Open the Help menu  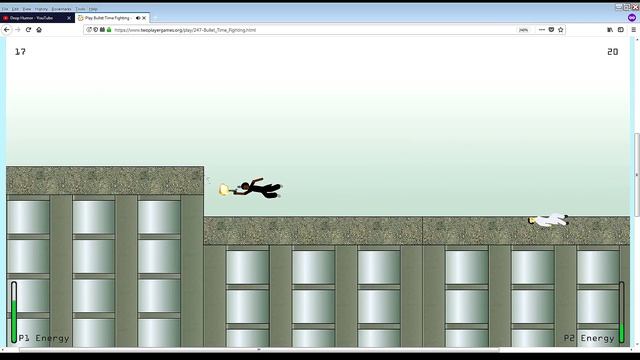pyautogui.click(x=93, y=9)
